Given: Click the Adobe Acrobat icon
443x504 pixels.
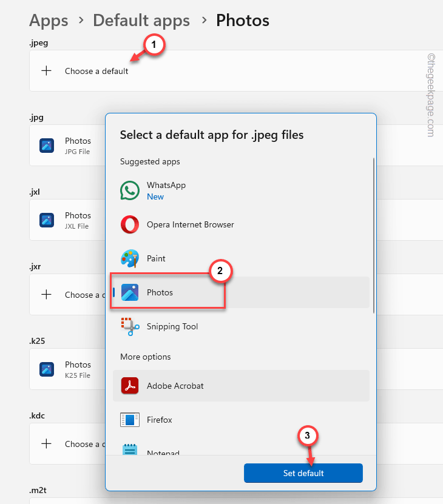Looking at the screenshot, I should click(x=130, y=386).
